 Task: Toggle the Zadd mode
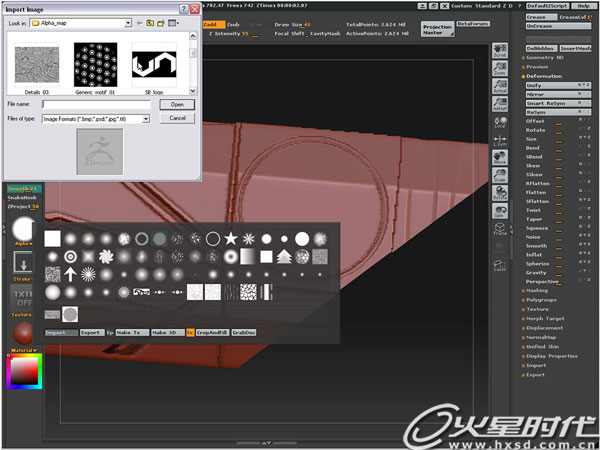click(214, 24)
